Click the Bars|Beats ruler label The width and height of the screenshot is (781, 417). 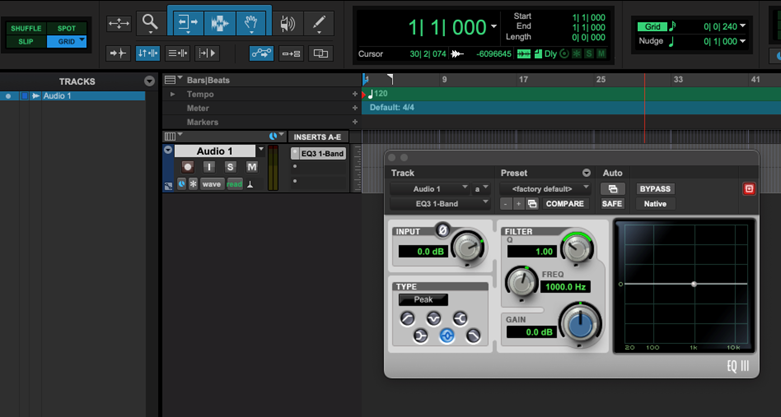pyautogui.click(x=208, y=80)
